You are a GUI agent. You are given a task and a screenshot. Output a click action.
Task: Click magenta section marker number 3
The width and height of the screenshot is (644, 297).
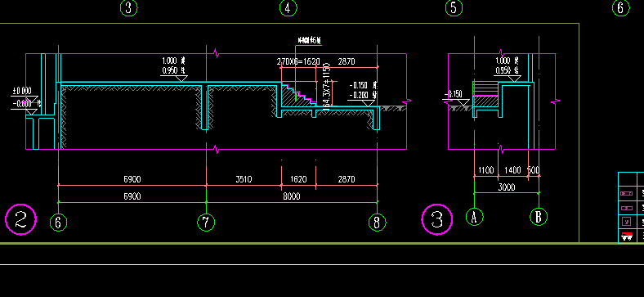coord(437,219)
